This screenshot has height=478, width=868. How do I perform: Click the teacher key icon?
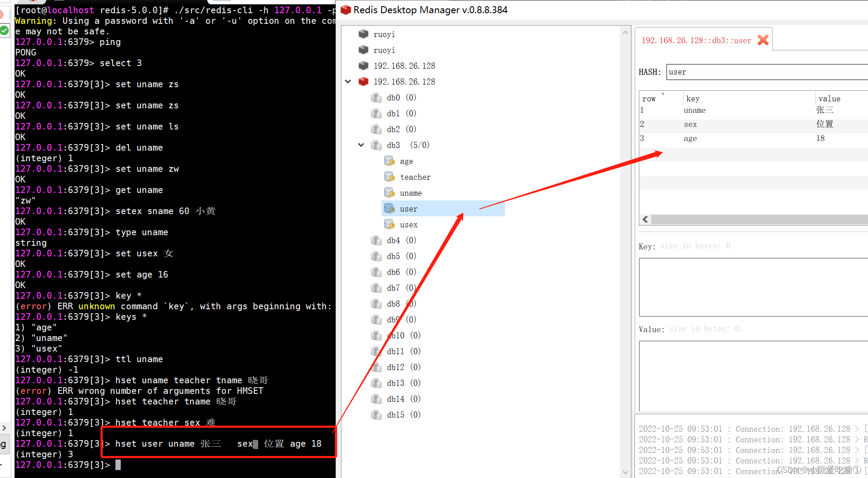tap(389, 177)
